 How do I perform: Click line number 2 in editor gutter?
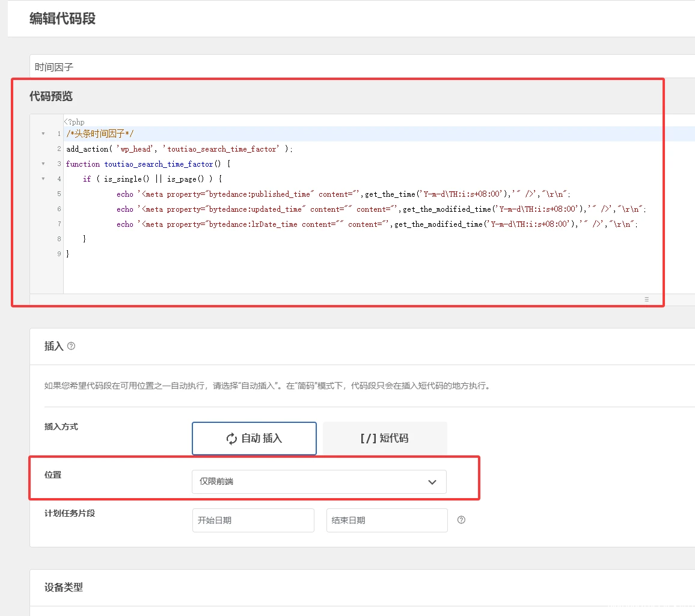point(59,149)
